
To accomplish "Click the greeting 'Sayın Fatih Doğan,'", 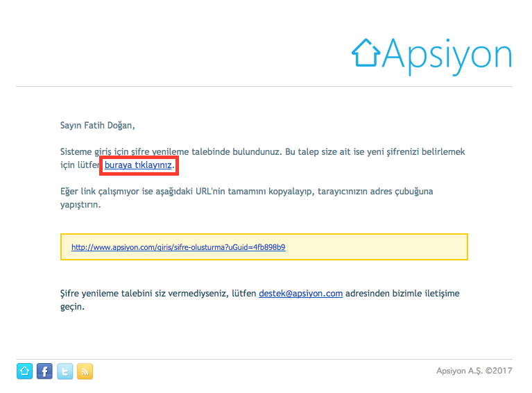I will pyautogui.click(x=97, y=126).
